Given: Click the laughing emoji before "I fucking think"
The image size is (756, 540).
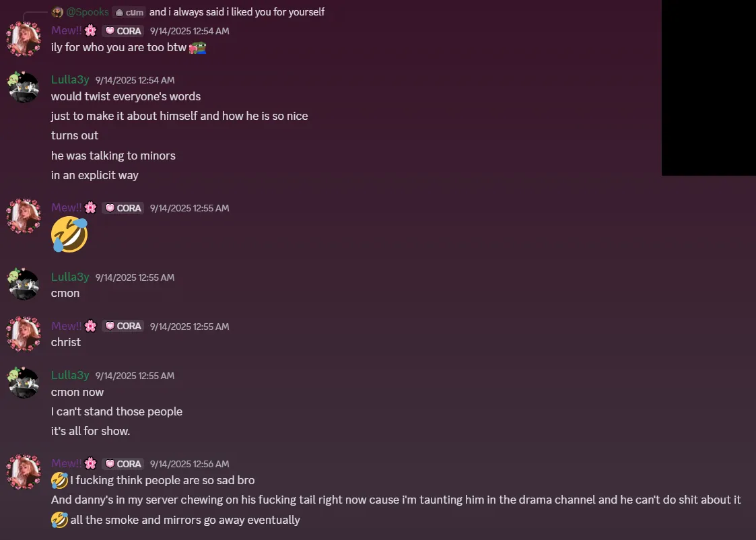Looking at the screenshot, I should (x=59, y=481).
